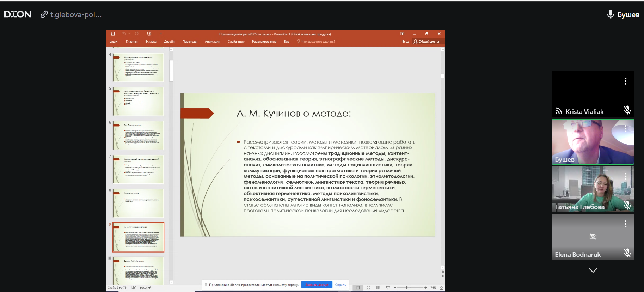Click muted microphone icon on Татьяна Глебова tile
This screenshot has height=292, width=644.
pos(627,205)
